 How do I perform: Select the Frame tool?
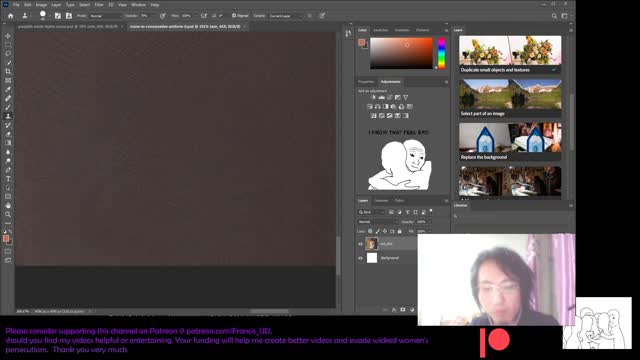point(8,80)
